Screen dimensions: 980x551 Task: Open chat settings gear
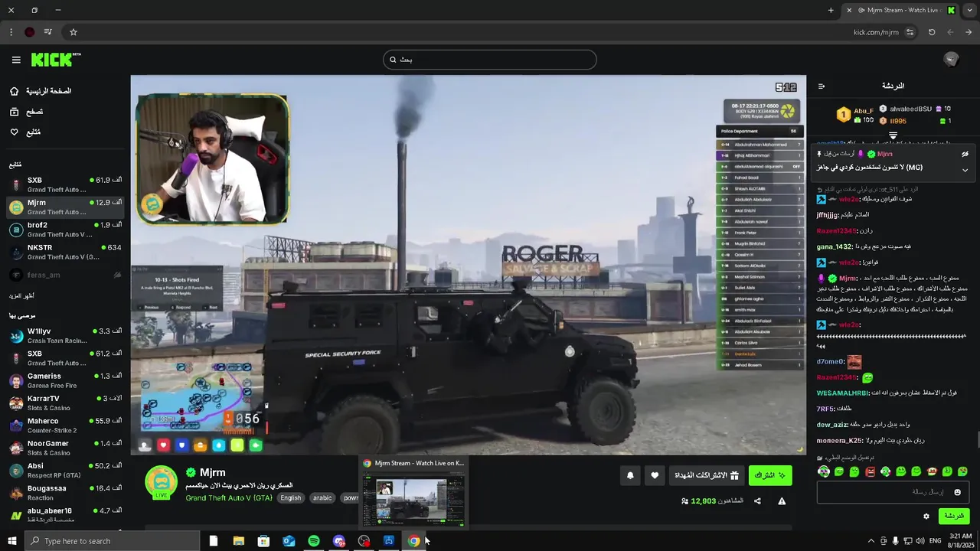(x=926, y=516)
